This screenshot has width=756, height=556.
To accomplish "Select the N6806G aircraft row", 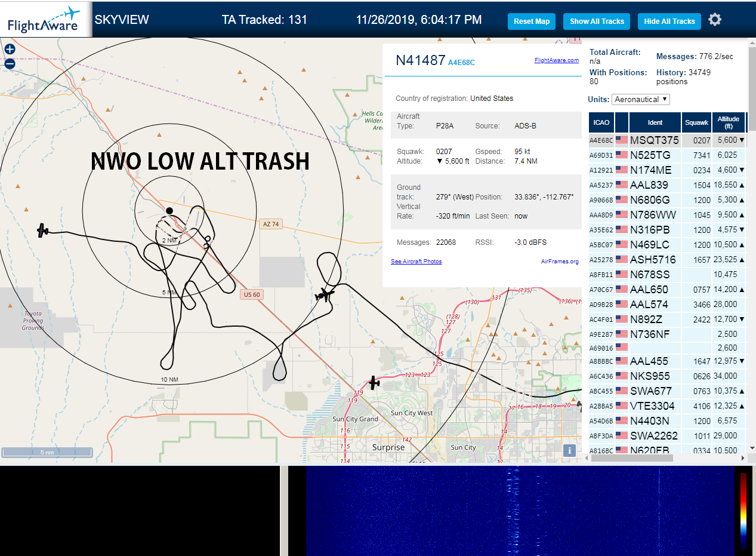I will pos(667,200).
